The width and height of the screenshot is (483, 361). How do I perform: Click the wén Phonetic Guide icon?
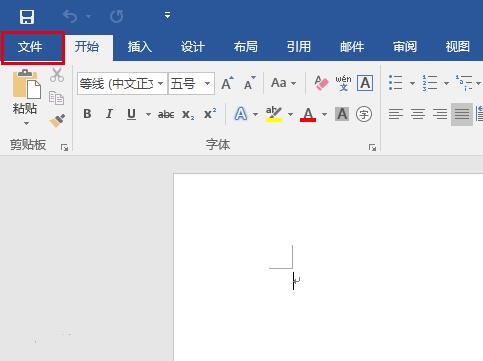(x=343, y=83)
